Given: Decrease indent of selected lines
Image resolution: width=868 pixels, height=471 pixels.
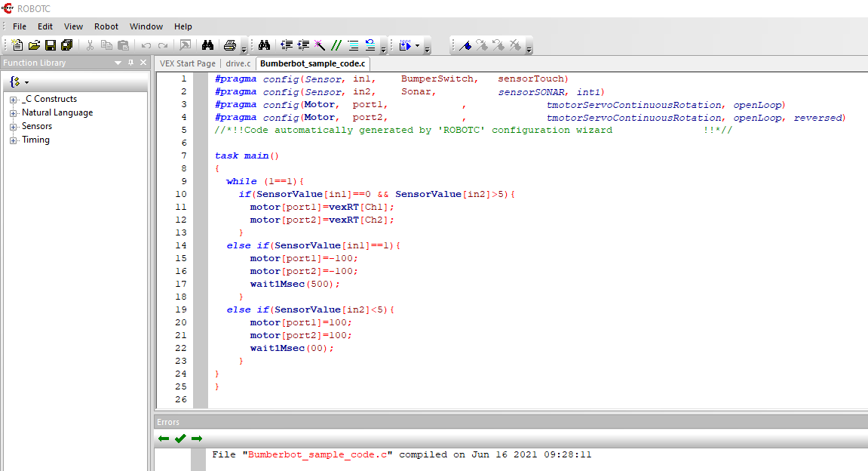Looking at the screenshot, I should (x=287, y=45).
